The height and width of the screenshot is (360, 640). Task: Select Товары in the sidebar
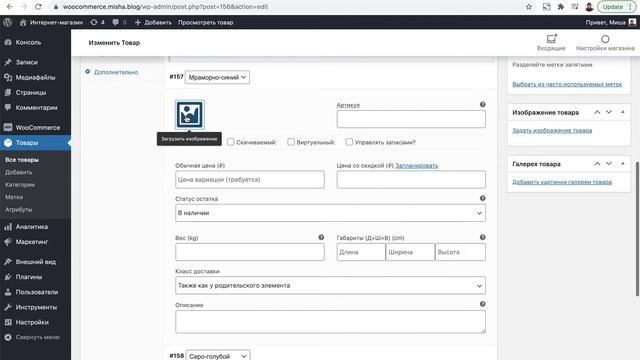[x=36, y=142]
